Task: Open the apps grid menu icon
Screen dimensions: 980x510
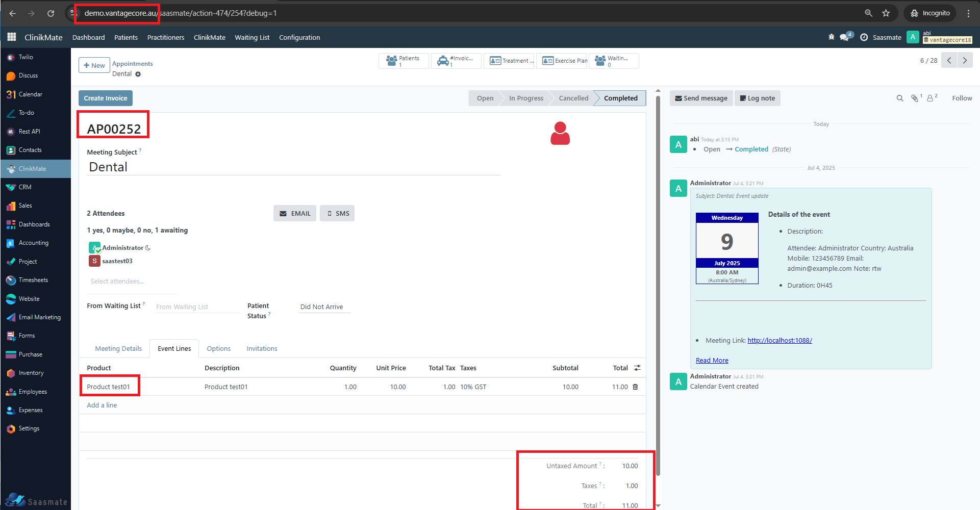Action: [11, 37]
